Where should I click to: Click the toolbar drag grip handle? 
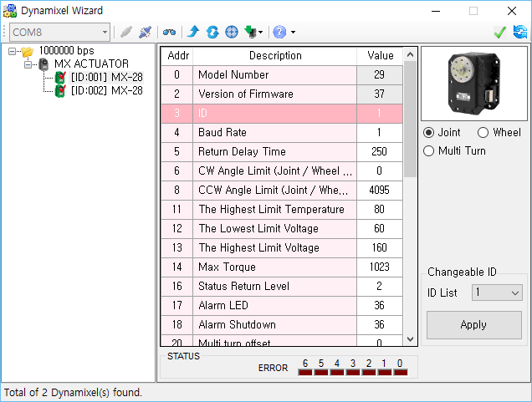[4, 33]
